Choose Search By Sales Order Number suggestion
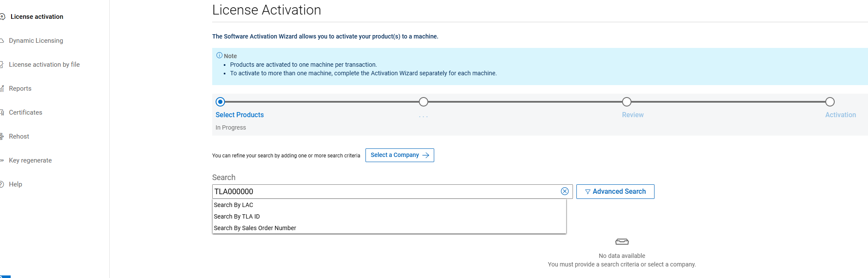Image resolution: width=868 pixels, height=278 pixels. [255, 228]
